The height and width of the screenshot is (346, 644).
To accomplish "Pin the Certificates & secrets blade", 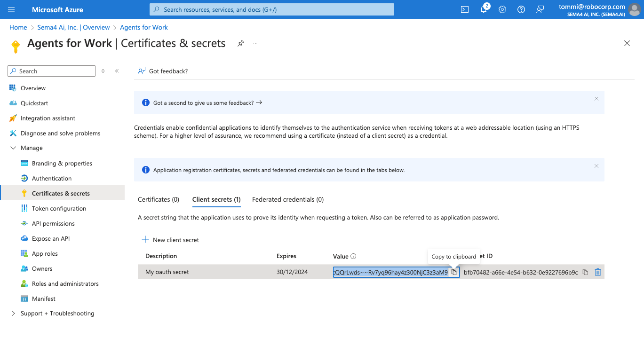I will [241, 43].
